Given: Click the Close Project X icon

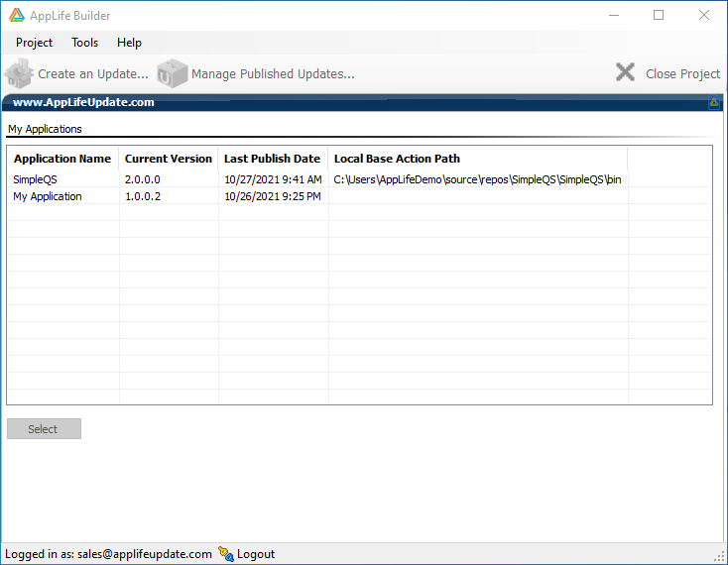Looking at the screenshot, I should [x=625, y=72].
